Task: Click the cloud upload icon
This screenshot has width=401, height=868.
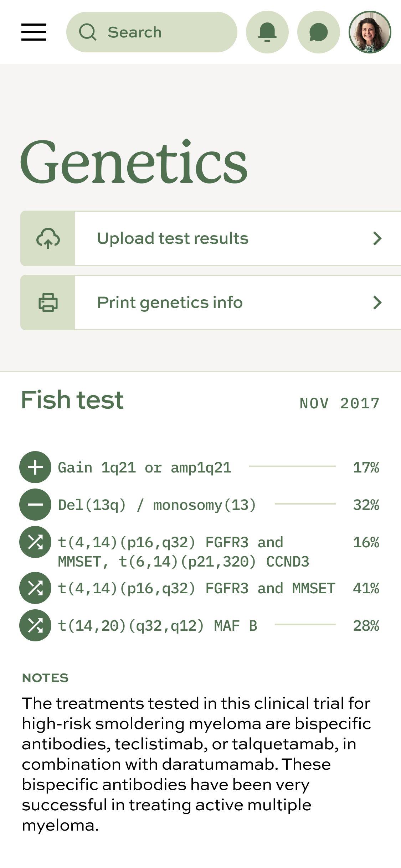Action: pyautogui.click(x=48, y=238)
